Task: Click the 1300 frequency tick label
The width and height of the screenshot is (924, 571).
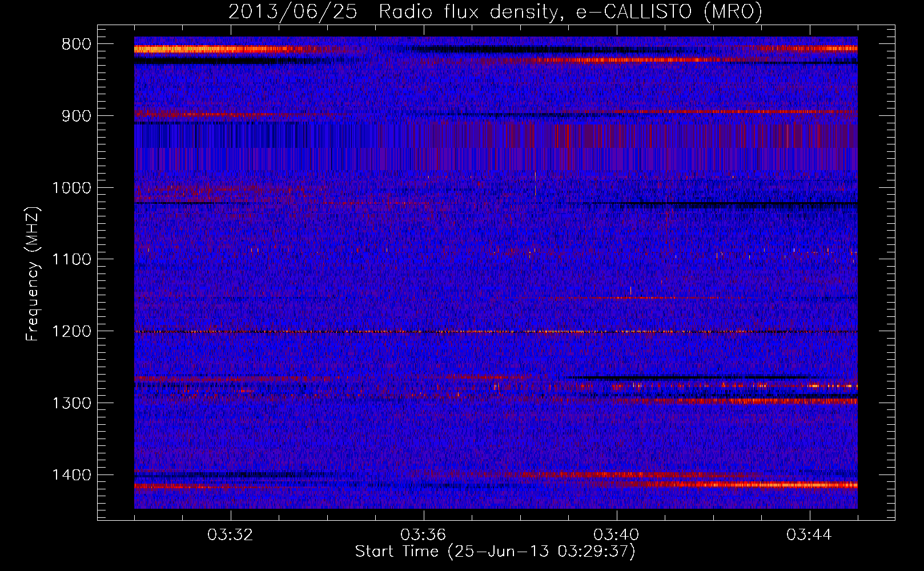Action: tap(71, 404)
